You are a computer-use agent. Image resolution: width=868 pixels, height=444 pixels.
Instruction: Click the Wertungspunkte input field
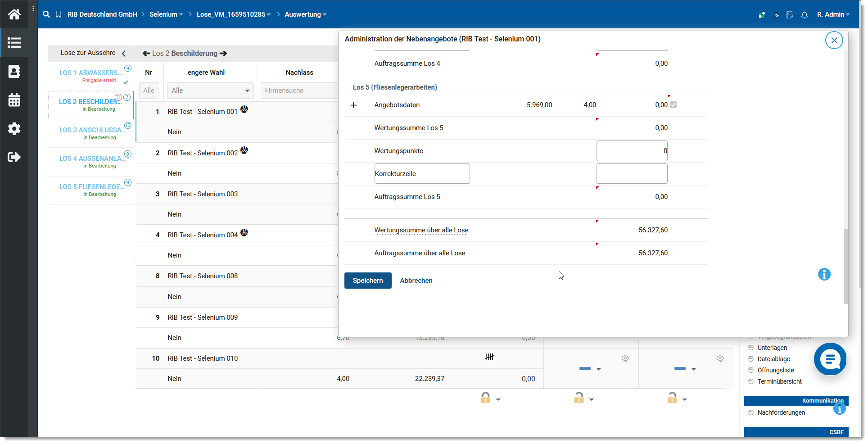click(x=631, y=151)
